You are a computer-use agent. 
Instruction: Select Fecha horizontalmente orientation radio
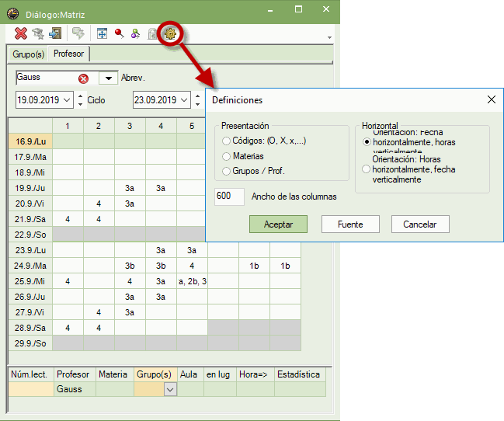tap(367, 142)
